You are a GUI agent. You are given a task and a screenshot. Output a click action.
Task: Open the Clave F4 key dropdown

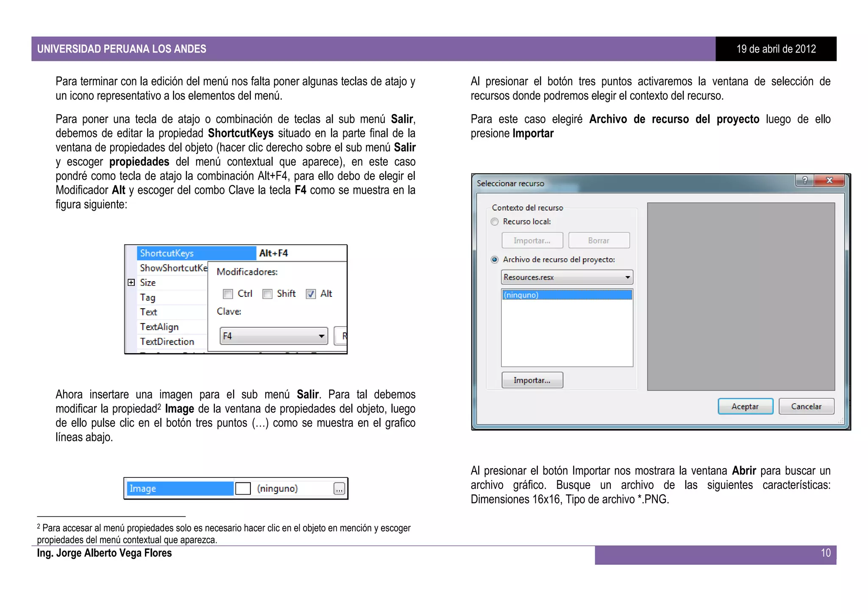click(x=321, y=336)
